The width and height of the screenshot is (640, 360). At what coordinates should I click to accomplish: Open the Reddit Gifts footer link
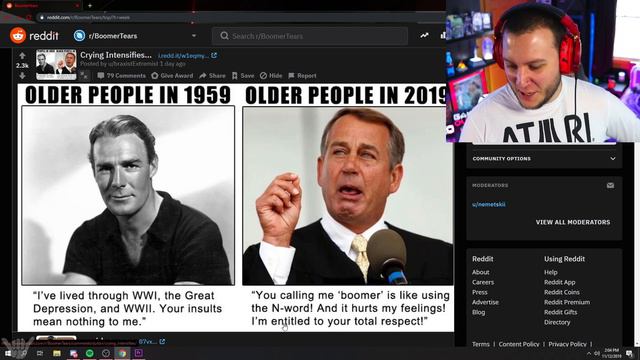pyautogui.click(x=560, y=312)
